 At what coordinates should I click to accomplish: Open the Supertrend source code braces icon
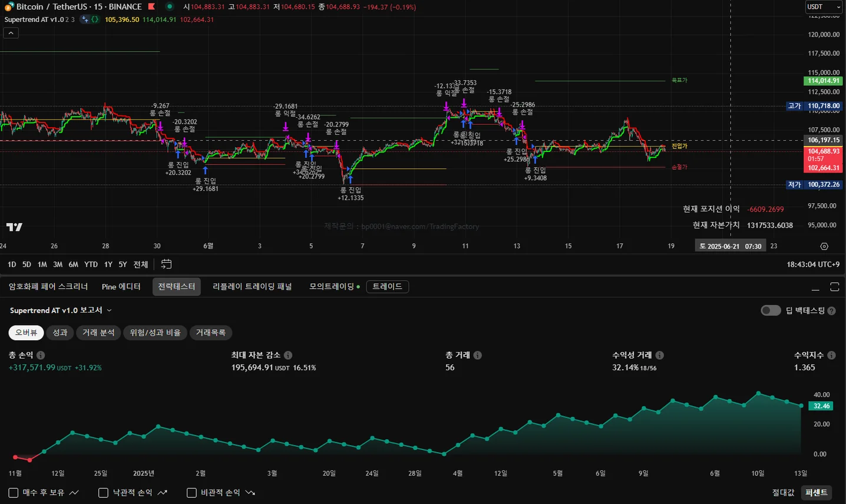(x=94, y=19)
